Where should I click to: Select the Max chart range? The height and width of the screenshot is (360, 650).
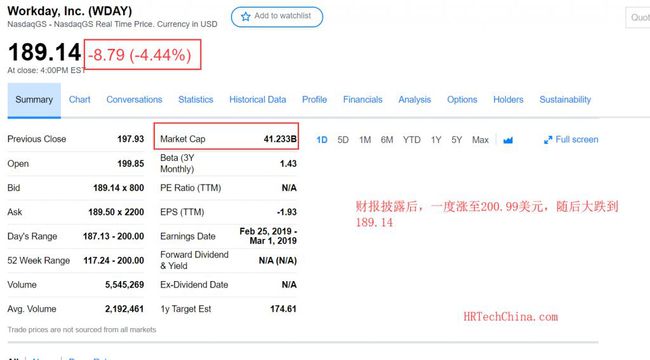click(x=480, y=140)
